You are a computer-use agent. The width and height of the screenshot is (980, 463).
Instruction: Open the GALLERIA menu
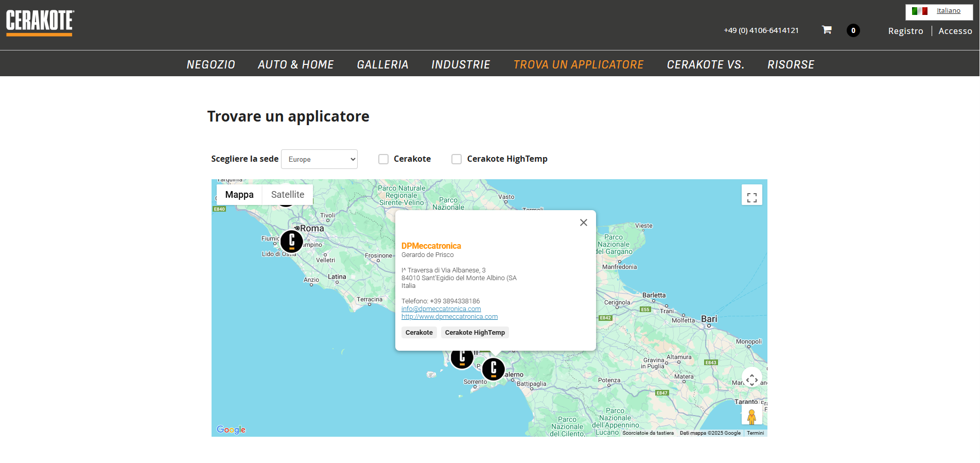(383, 65)
